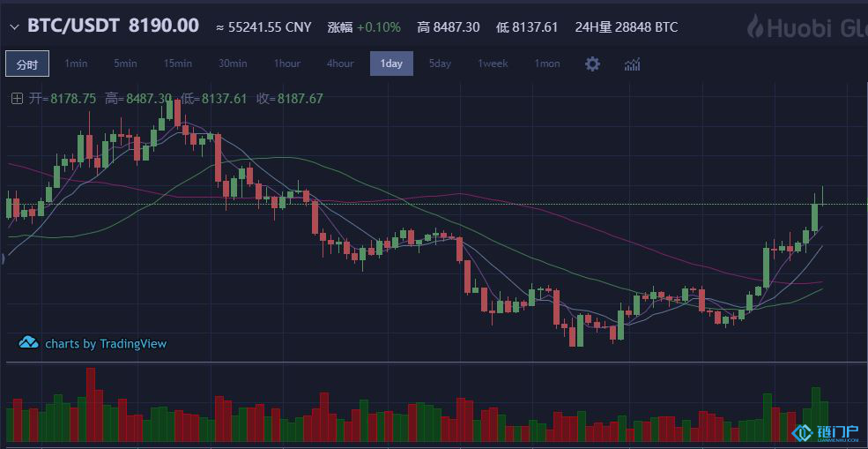Open the indicators chart icon
The height and width of the screenshot is (449, 868).
coord(632,64)
